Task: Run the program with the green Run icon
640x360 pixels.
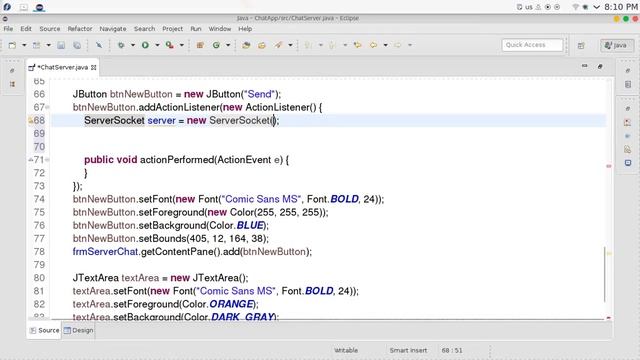Action: click(145, 45)
